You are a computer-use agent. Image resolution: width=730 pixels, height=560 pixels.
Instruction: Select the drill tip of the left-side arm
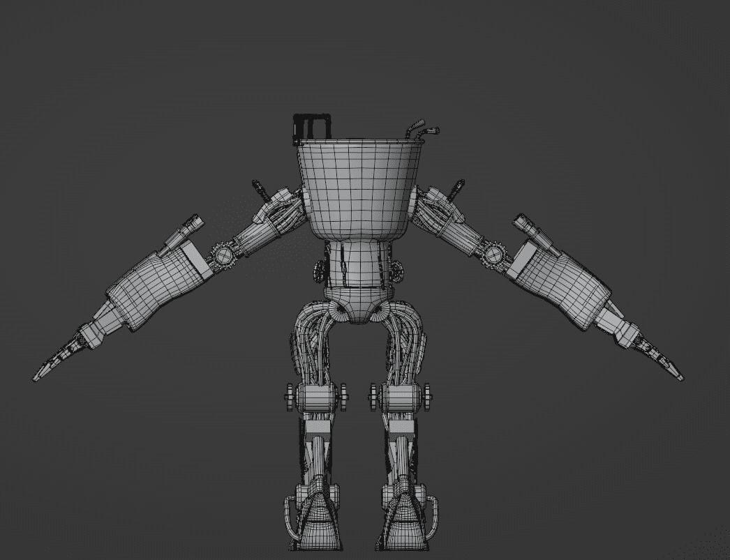[58, 360]
